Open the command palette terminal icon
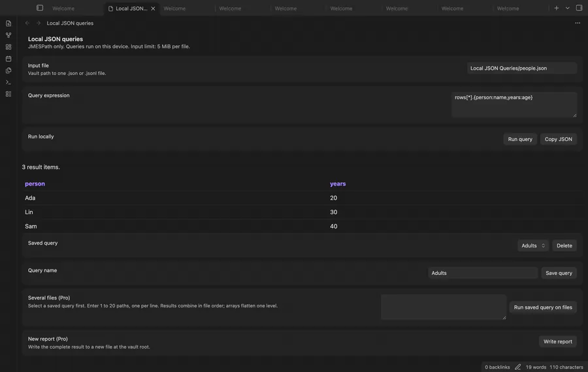This screenshot has width=588, height=372. tap(8, 82)
